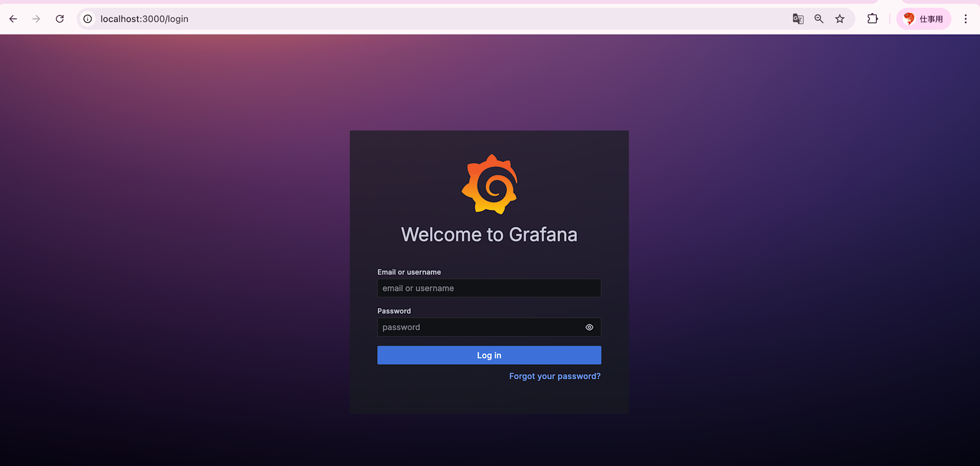980x466 pixels.
Task: Open the browser extensions menu
Action: (x=873, y=19)
